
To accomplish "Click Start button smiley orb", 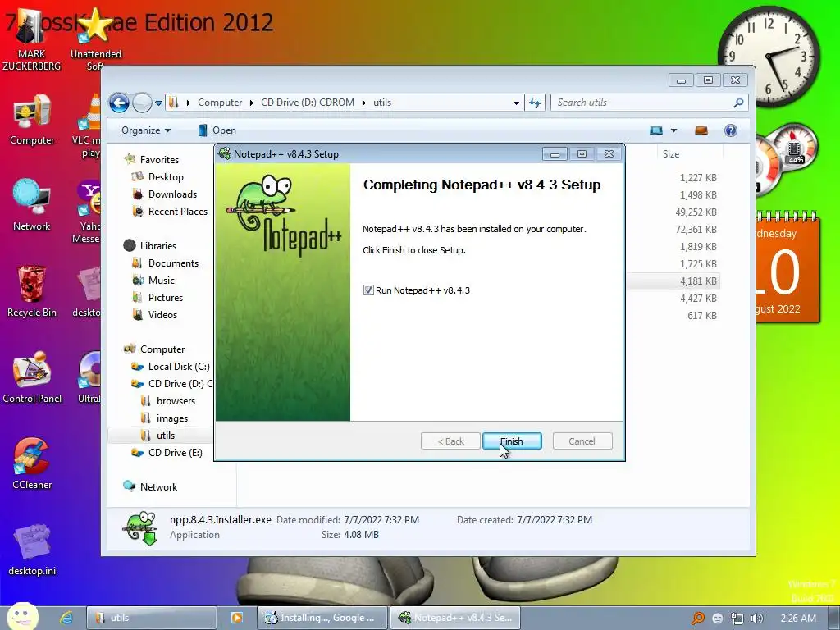I will [22, 617].
